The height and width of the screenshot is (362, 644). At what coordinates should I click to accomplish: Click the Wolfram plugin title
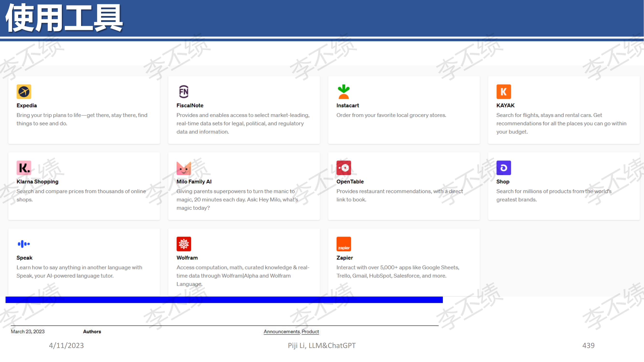(187, 258)
